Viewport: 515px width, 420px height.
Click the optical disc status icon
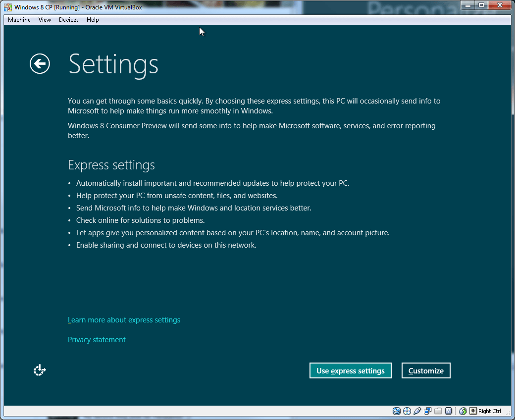pyautogui.click(x=407, y=411)
